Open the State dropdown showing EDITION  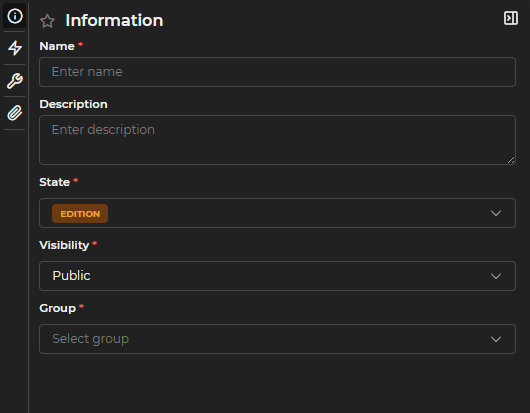pos(277,213)
